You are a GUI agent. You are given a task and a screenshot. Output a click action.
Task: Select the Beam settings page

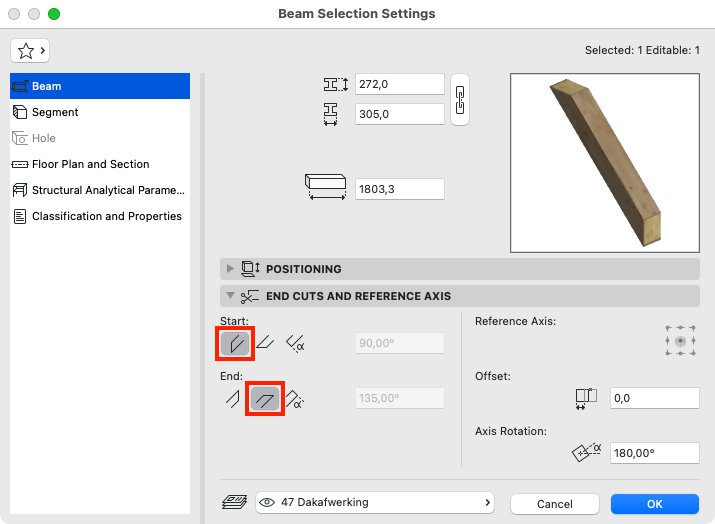click(100, 86)
